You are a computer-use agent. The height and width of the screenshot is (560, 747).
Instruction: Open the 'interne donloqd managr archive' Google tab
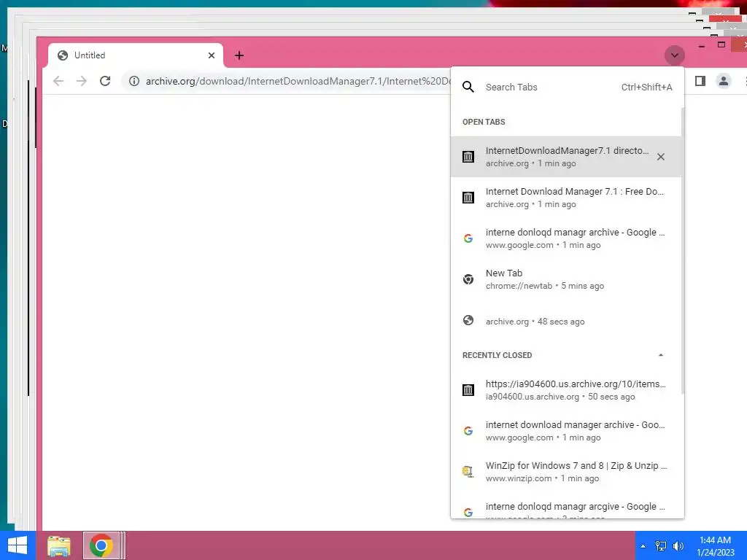(566, 238)
